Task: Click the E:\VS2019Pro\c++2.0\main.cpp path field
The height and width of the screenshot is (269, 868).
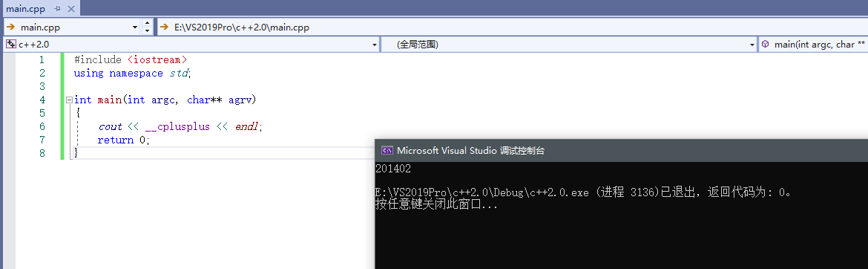Action: pyautogui.click(x=512, y=27)
